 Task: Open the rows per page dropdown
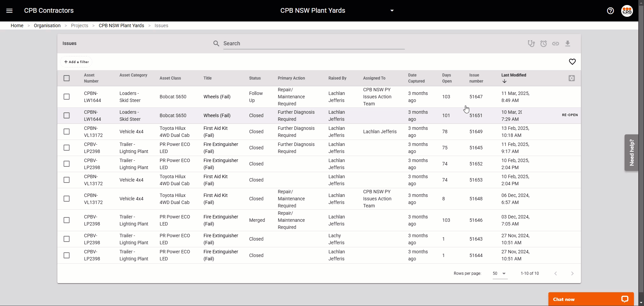pyautogui.click(x=500, y=273)
